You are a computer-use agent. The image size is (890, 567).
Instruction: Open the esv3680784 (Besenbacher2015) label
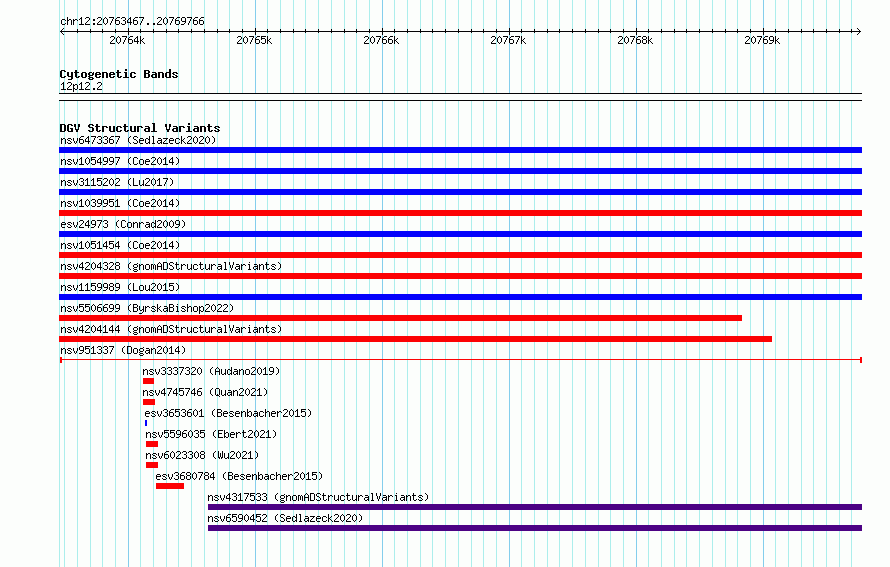pos(239,476)
